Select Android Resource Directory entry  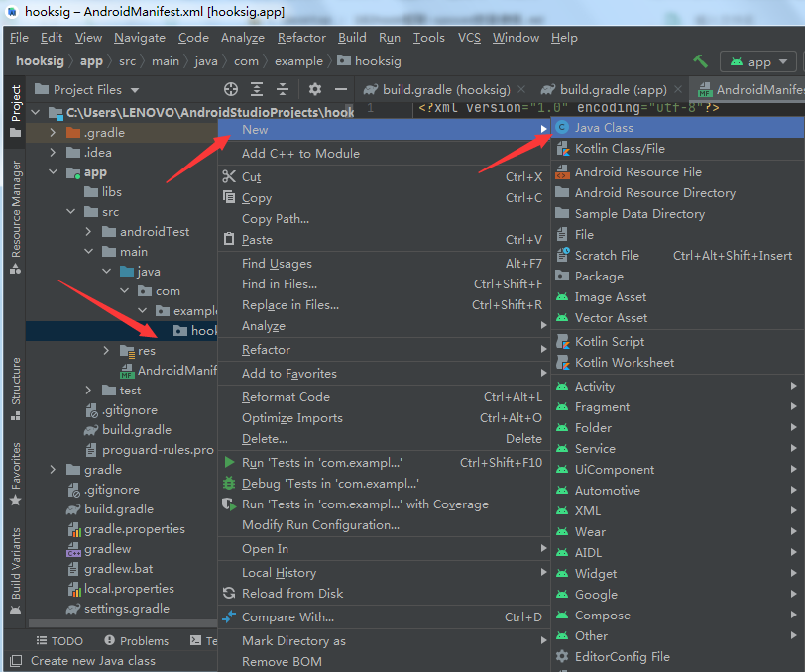tap(678, 193)
